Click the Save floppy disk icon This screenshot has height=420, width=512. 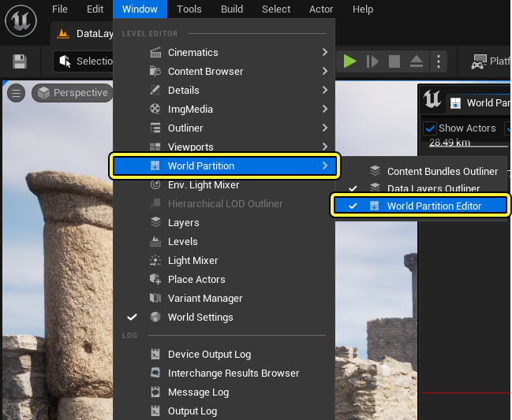(x=19, y=61)
